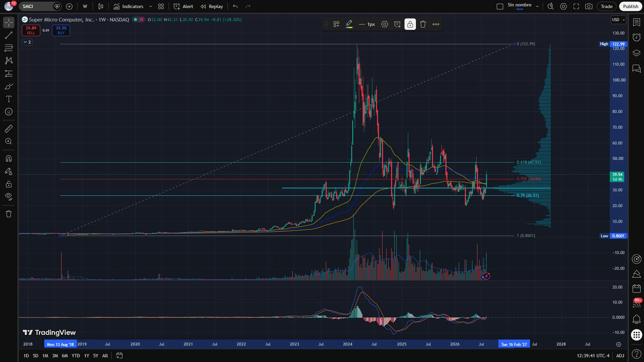Viewport: 644px width, 362px height.
Task: Enter fullscreen mode
Action: point(576,6)
